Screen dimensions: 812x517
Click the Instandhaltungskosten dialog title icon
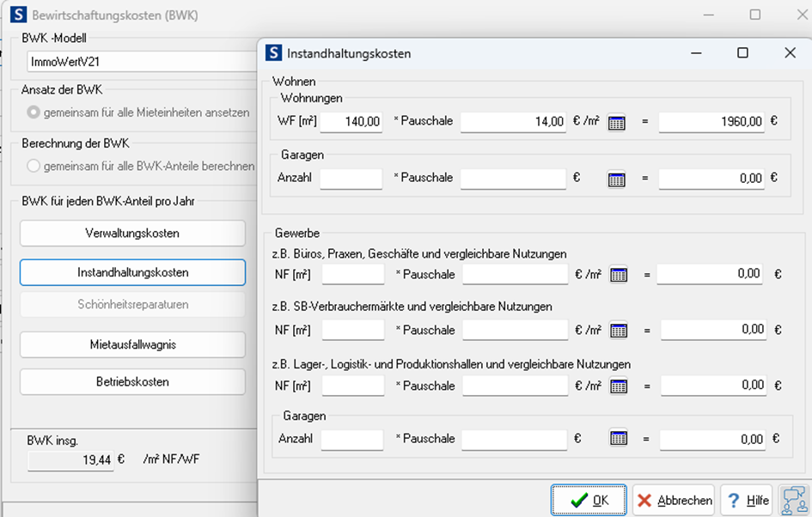[273, 53]
